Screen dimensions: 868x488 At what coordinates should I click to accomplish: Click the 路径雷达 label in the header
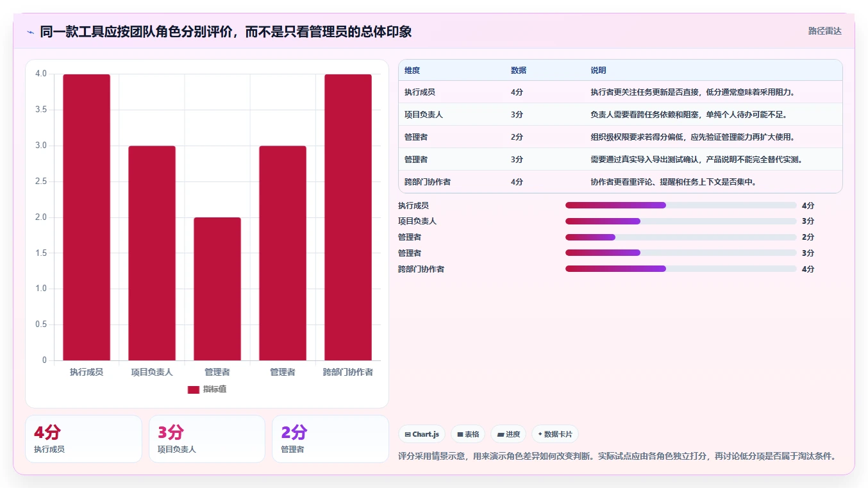point(824,31)
